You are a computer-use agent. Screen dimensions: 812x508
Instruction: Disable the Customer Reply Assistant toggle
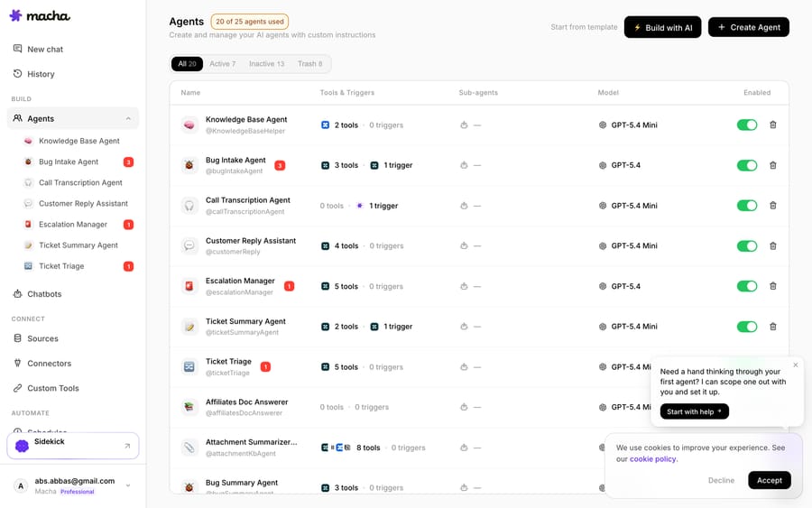click(747, 246)
